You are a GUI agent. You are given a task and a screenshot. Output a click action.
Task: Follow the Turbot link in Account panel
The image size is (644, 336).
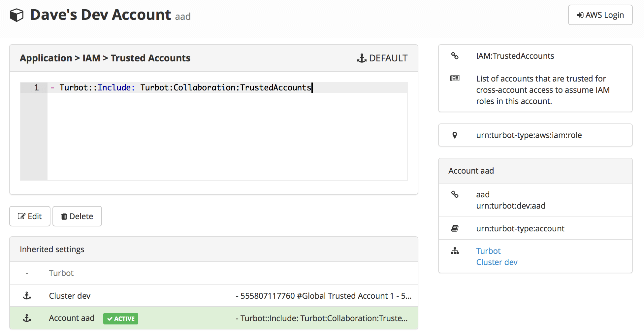tap(488, 251)
